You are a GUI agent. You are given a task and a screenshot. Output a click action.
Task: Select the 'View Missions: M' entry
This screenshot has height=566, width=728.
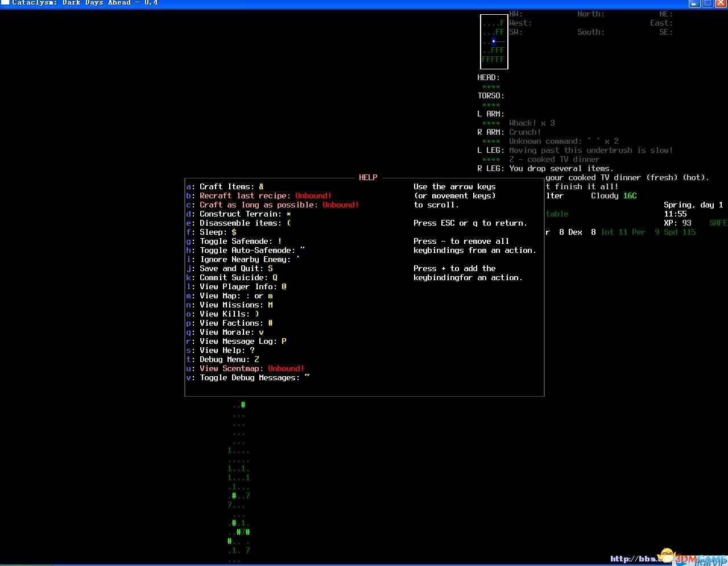[229, 305]
